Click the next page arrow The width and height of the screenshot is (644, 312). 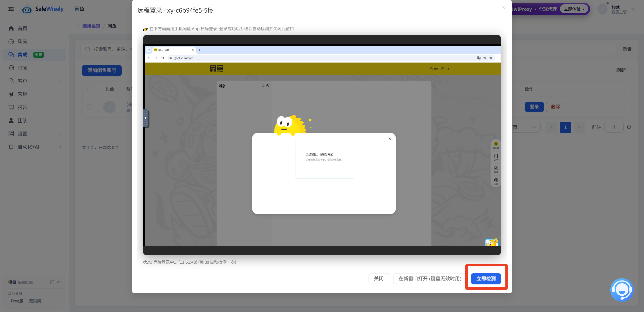(x=579, y=127)
